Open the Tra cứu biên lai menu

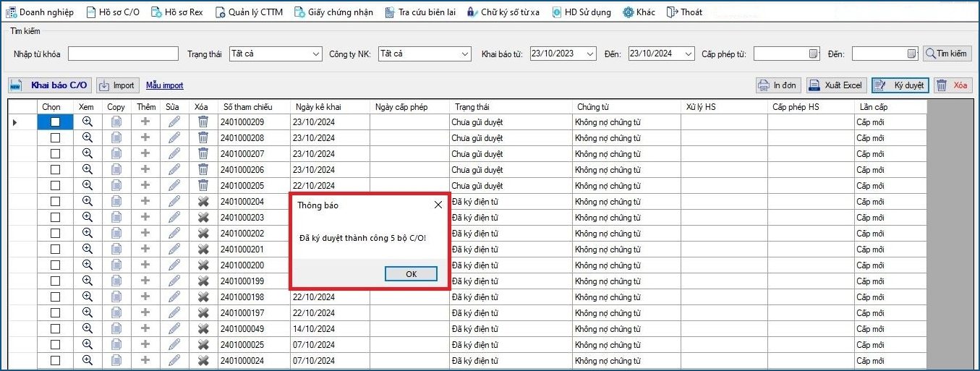click(420, 12)
